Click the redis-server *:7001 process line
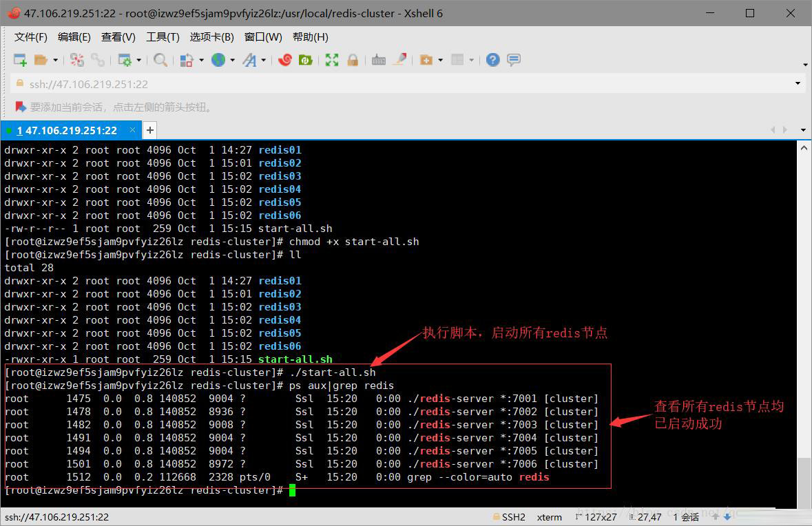Viewport: 812px width, 526px height. 302,399
